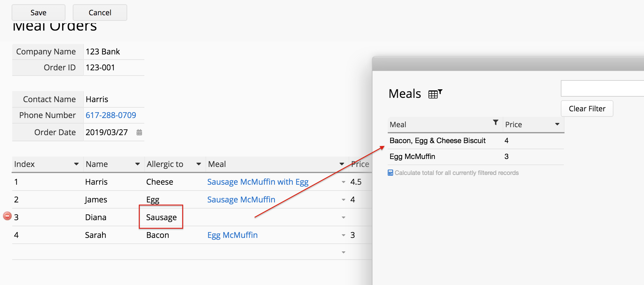
Task: Open meal selector arrow for Harris's row
Action: coord(343,182)
